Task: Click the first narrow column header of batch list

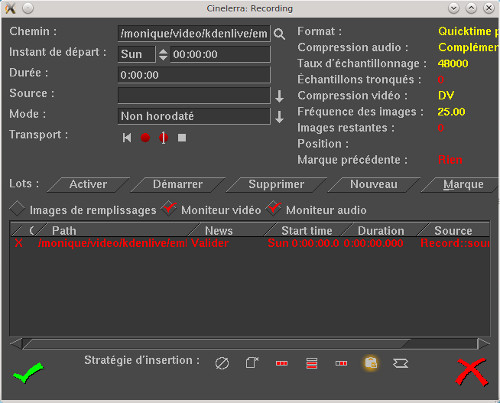Action: click(x=17, y=230)
